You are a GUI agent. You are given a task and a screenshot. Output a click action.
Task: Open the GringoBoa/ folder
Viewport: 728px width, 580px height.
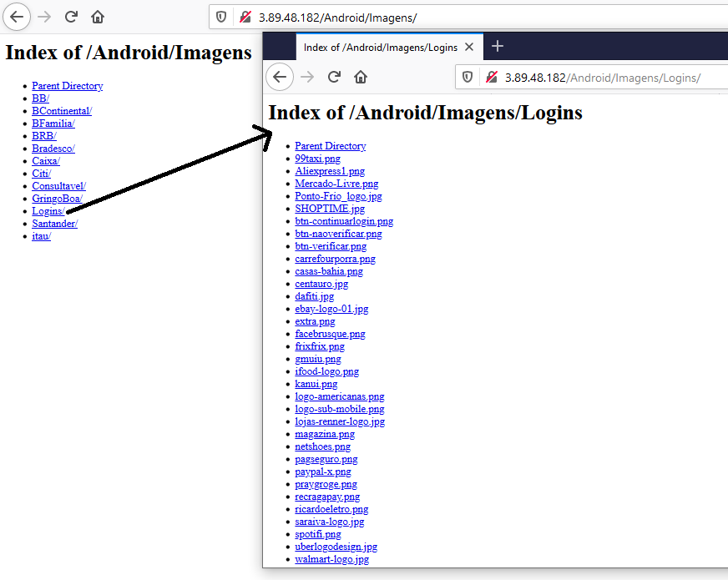coord(57,199)
